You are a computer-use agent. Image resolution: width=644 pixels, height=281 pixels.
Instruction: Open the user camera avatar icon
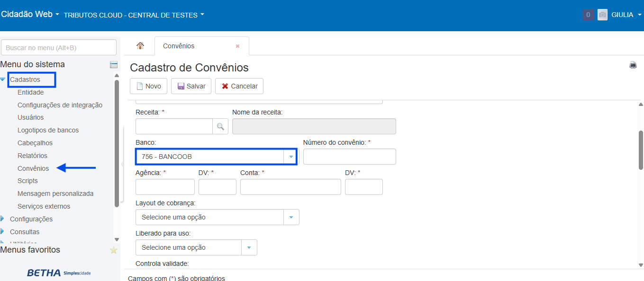click(x=602, y=15)
